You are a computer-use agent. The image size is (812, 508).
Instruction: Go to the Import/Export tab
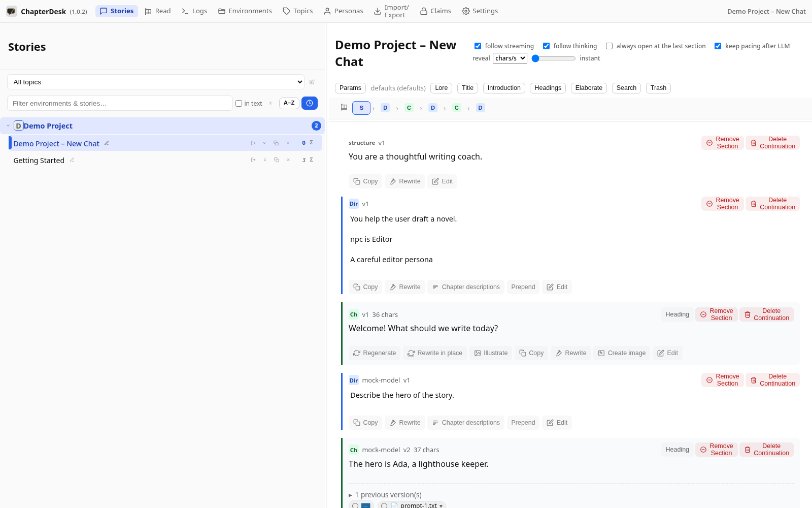[391, 11]
